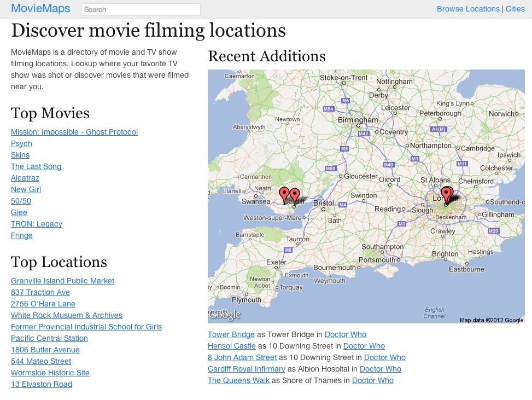The height and width of the screenshot is (400, 532).
Task: Open Doctor Who in the Hensol Castle row
Action: pos(364,346)
